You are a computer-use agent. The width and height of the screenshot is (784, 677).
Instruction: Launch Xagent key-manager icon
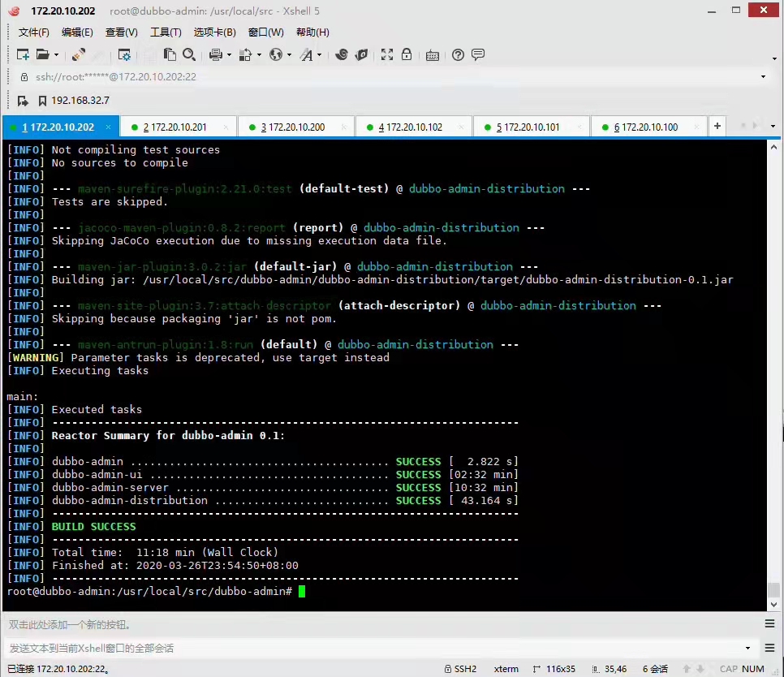(x=361, y=54)
